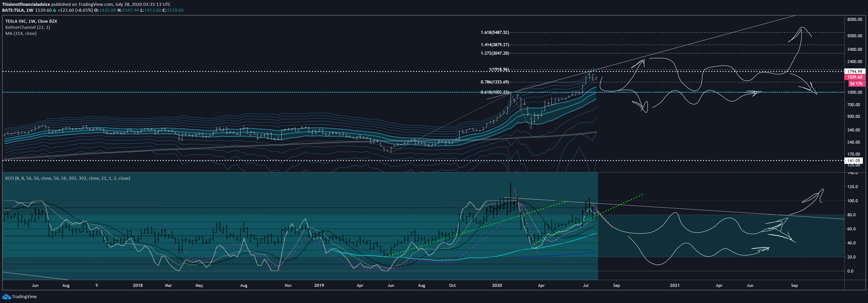Click the 1.618(5487.52) Fibonacci label
The height and width of the screenshot is (303, 868).
(495, 32)
